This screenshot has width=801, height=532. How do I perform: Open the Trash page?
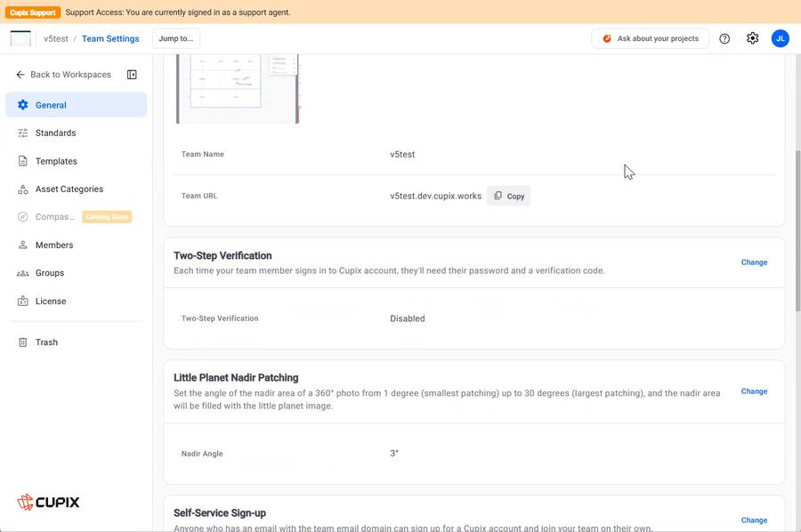pos(77,343)
